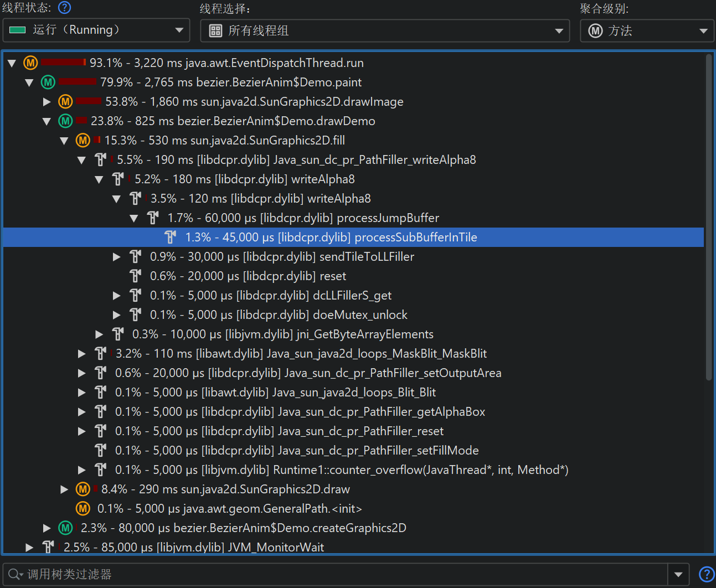
Task: Click help icon next to filter field
Action: click(706, 575)
